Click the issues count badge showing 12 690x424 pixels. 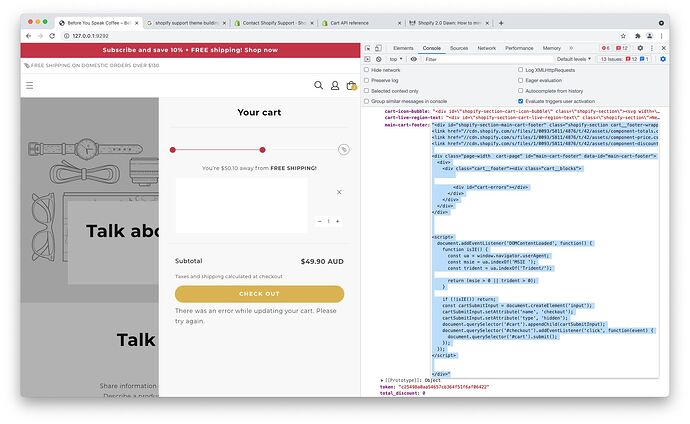tap(622, 48)
